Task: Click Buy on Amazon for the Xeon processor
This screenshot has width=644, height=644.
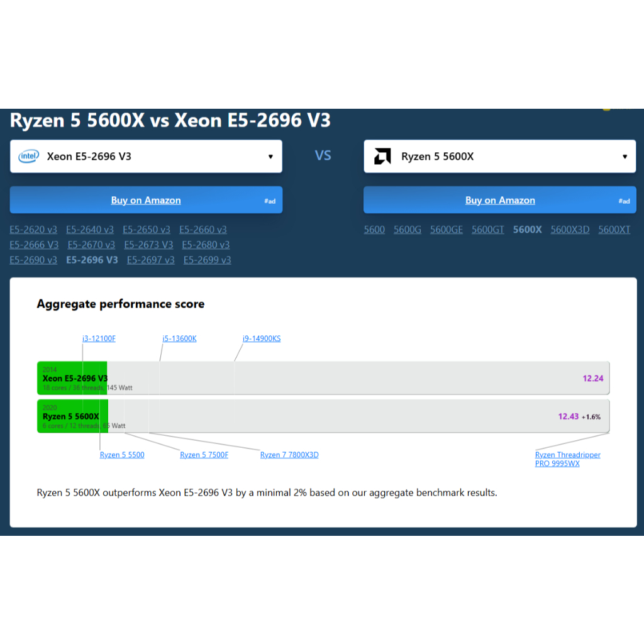Action: pos(146,200)
